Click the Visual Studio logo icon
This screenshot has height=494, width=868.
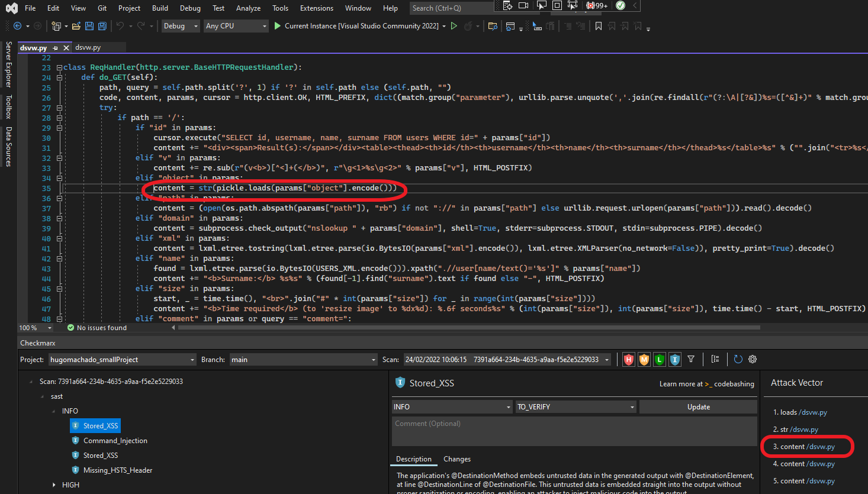coord(11,8)
